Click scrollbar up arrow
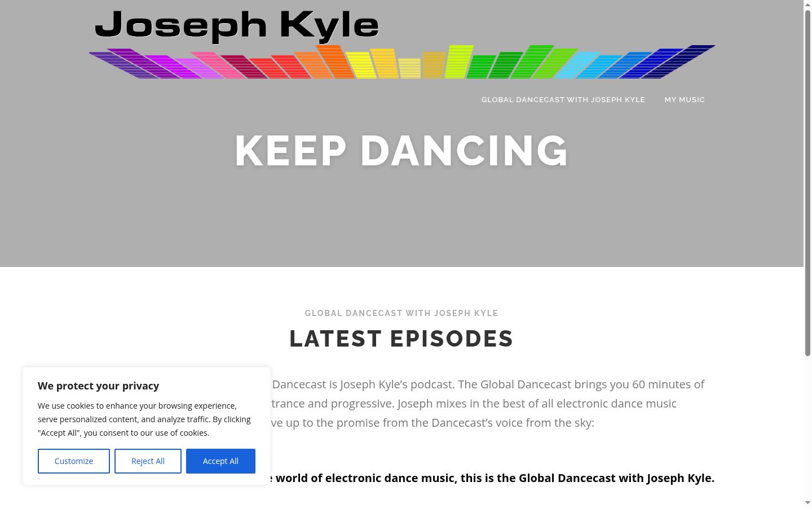 click(x=807, y=5)
